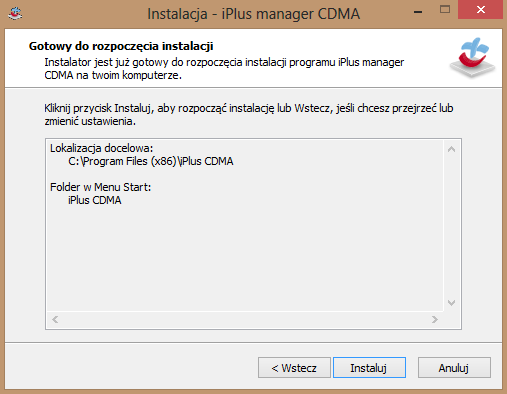507x394 pixels.
Task: Click the Instaluj button
Action: point(369,368)
